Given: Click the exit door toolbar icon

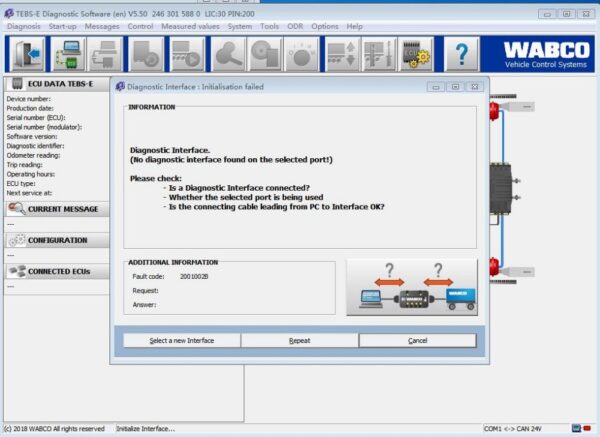Looking at the screenshot, I should 27,54.
